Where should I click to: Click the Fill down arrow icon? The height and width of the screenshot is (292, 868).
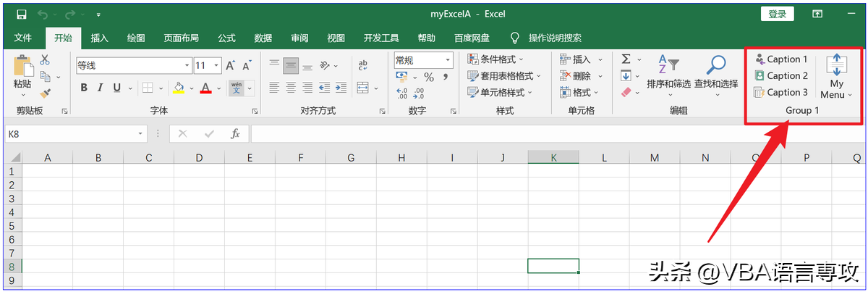point(626,76)
